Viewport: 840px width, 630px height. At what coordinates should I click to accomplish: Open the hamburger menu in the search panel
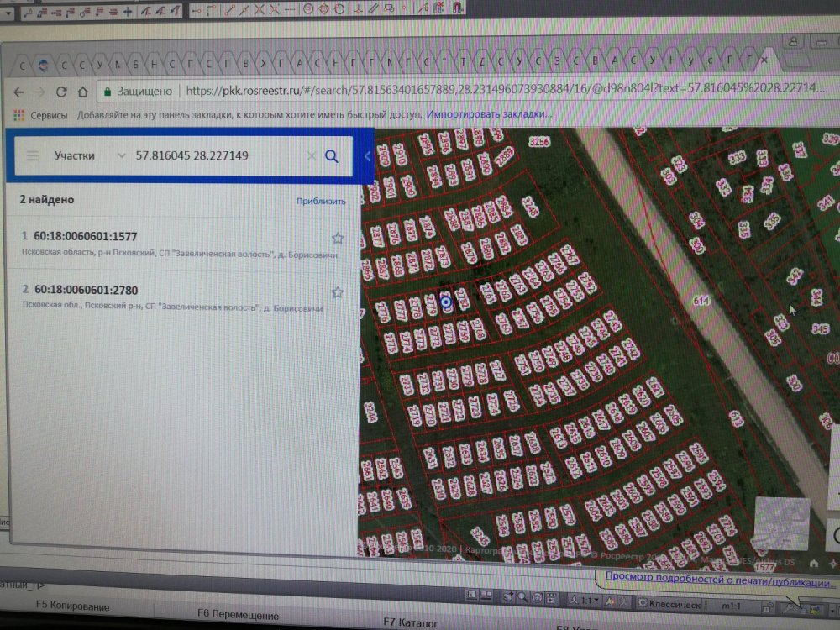tap(32, 155)
